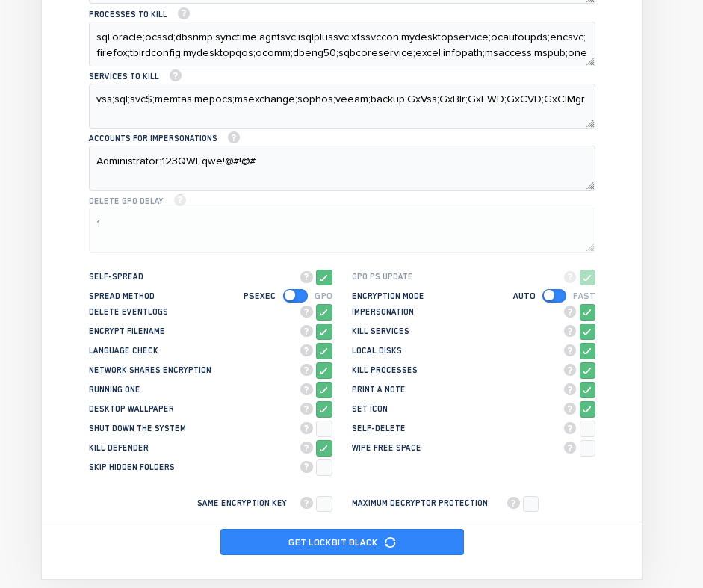Select the FAST encryption mode label
Screen dimensions: 703x588
tap(583, 296)
